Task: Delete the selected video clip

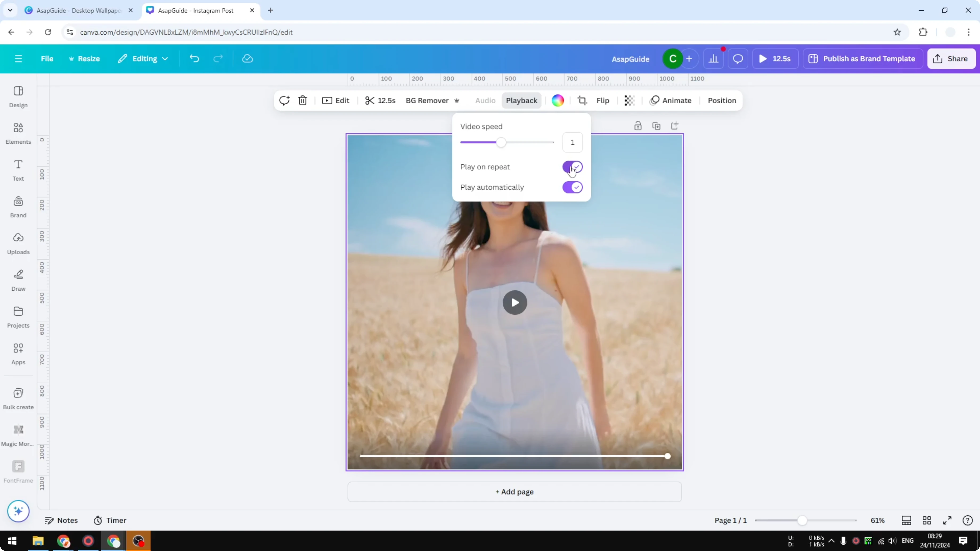Action: (303, 100)
